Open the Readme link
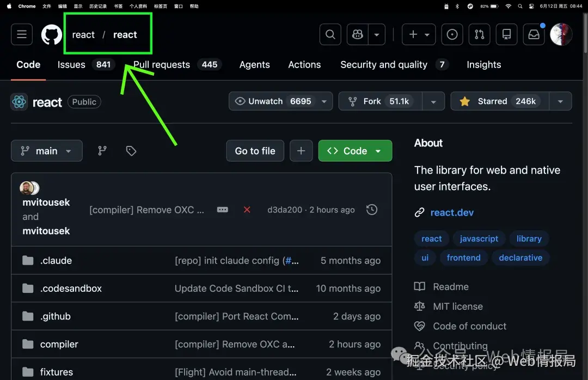This screenshot has height=380, width=588. (451, 286)
